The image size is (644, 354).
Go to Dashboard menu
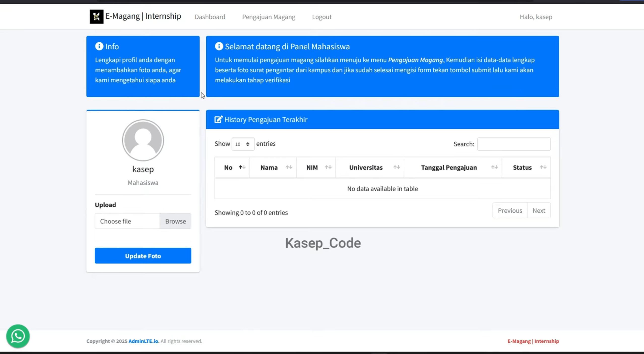(x=210, y=17)
